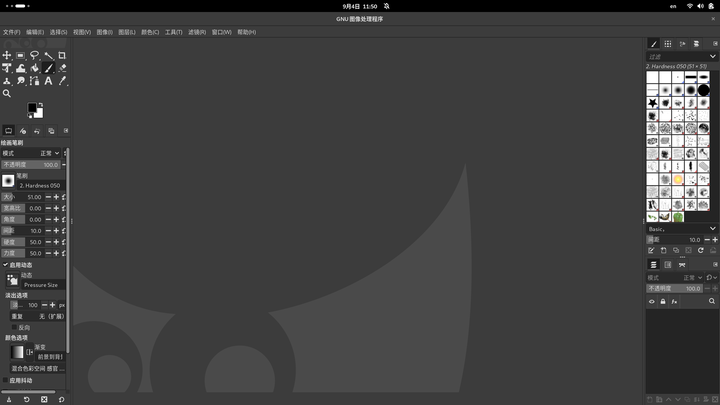Viewport: 720px width, 405px height.
Task: Select the Smudge tool
Action: (x=21, y=81)
